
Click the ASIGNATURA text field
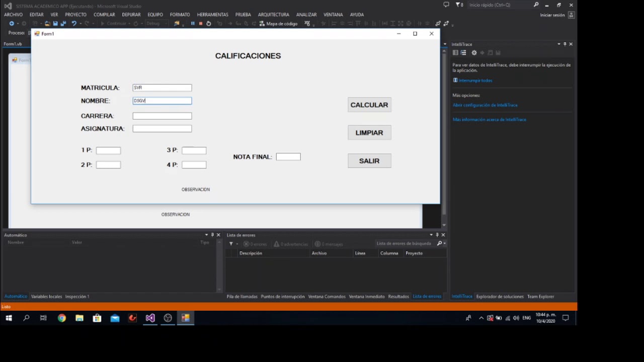coord(162,129)
